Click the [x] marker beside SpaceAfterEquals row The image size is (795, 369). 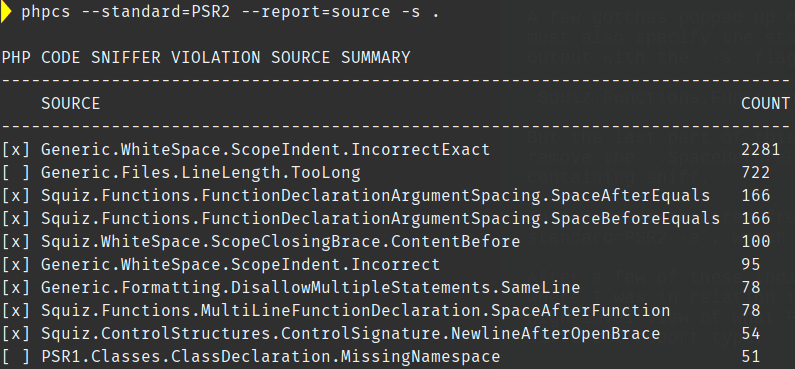[x=16, y=196]
